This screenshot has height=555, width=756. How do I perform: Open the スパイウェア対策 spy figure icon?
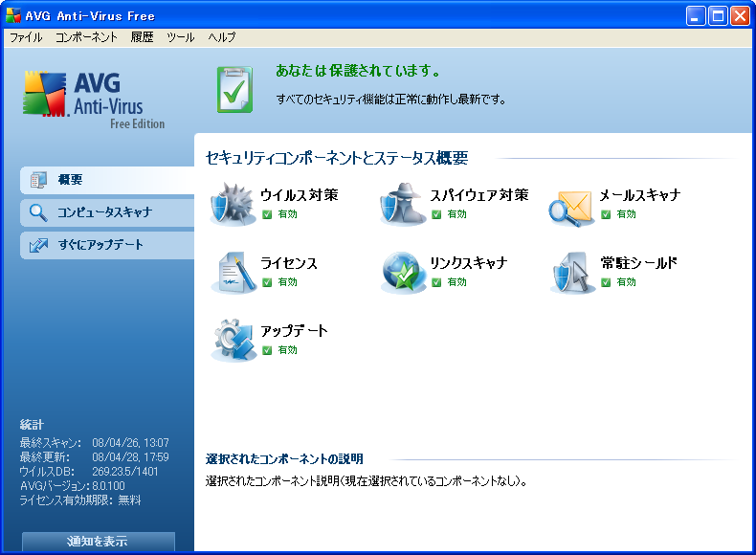click(x=403, y=204)
